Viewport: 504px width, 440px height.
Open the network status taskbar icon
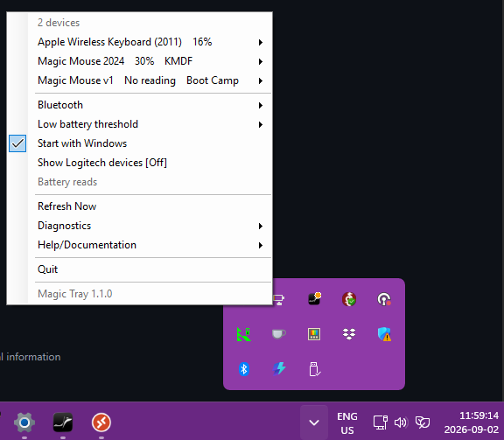[381, 423]
